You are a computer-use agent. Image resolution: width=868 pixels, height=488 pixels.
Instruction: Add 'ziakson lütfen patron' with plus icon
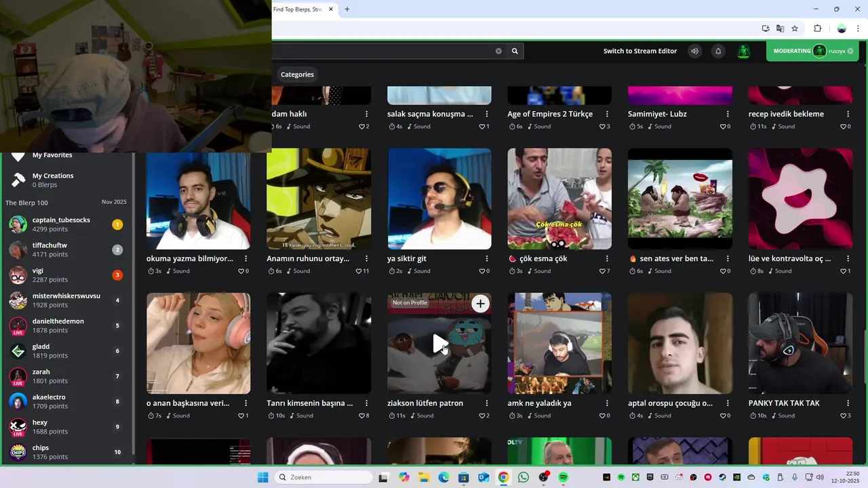tap(480, 304)
